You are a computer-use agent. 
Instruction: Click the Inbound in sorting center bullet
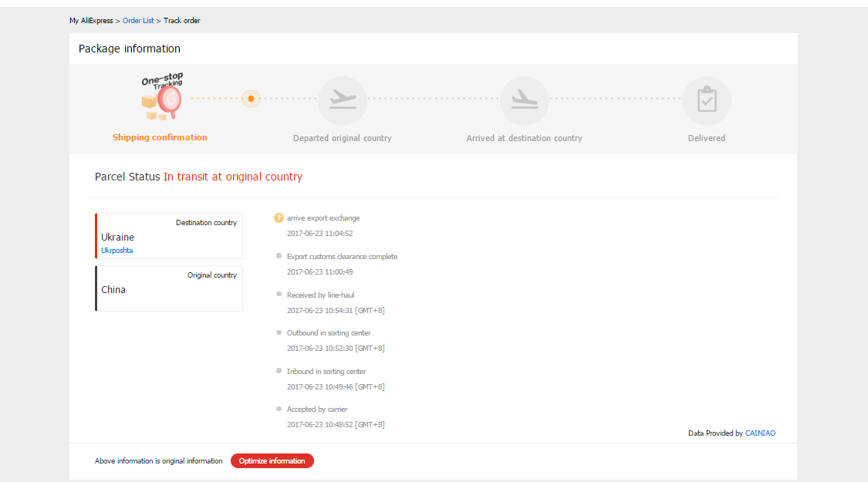tap(279, 371)
